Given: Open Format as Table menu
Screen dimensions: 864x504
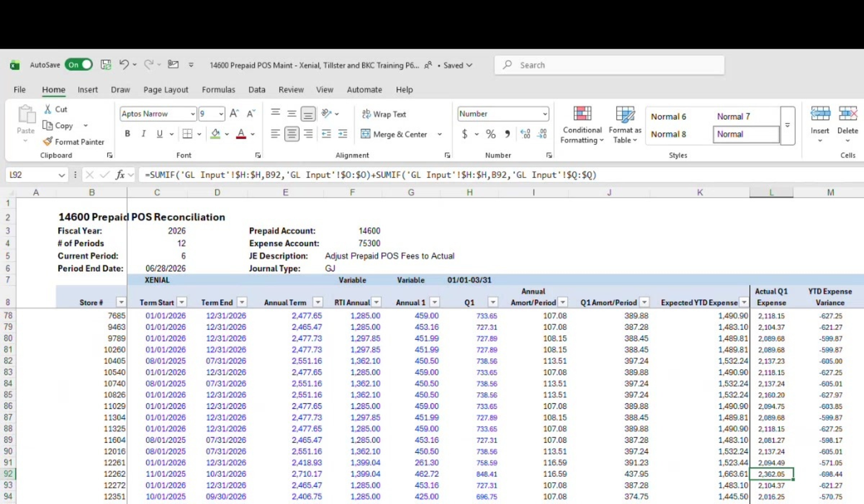Looking at the screenshot, I should (x=625, y=125).
